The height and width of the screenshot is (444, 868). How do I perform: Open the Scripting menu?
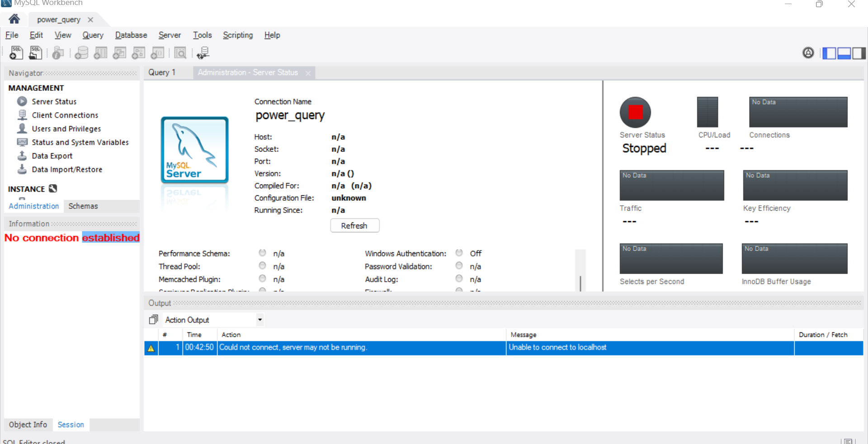point(238,35)
